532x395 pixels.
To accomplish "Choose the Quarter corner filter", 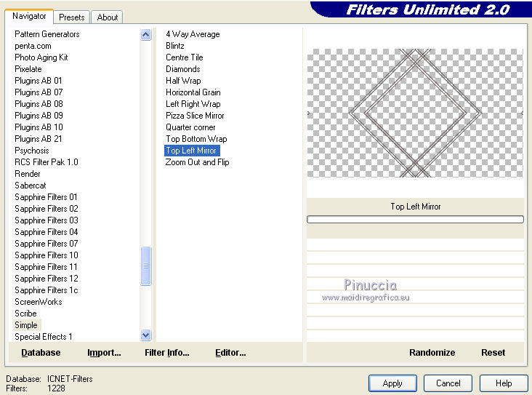I will (x=190, y=127).
